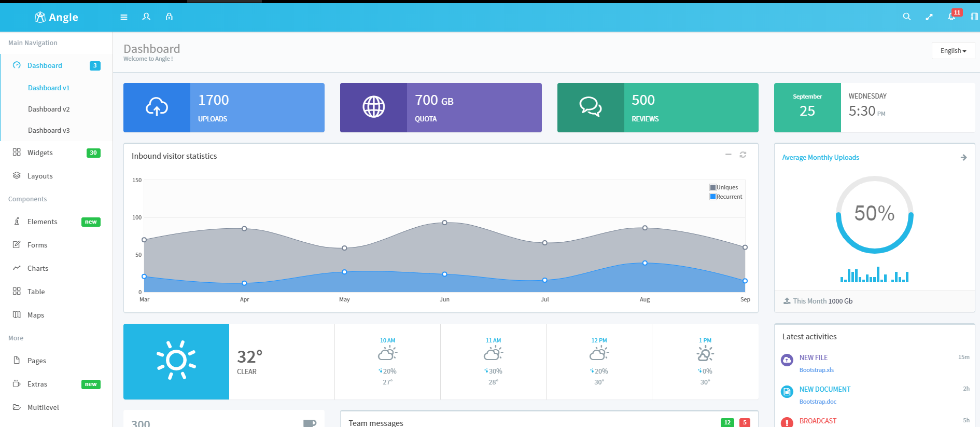The image size is (980, 427).
Task: Open the English language dropdown
Action: coord(953,51)
